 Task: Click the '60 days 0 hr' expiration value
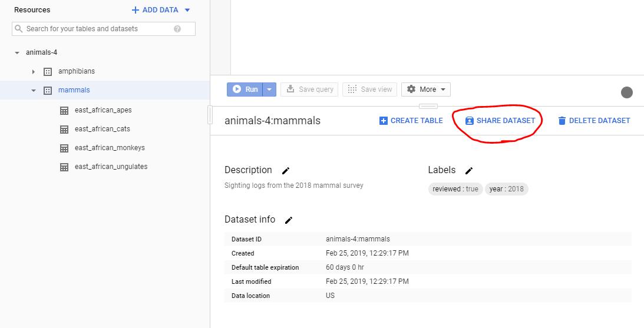tap(345, 267)
